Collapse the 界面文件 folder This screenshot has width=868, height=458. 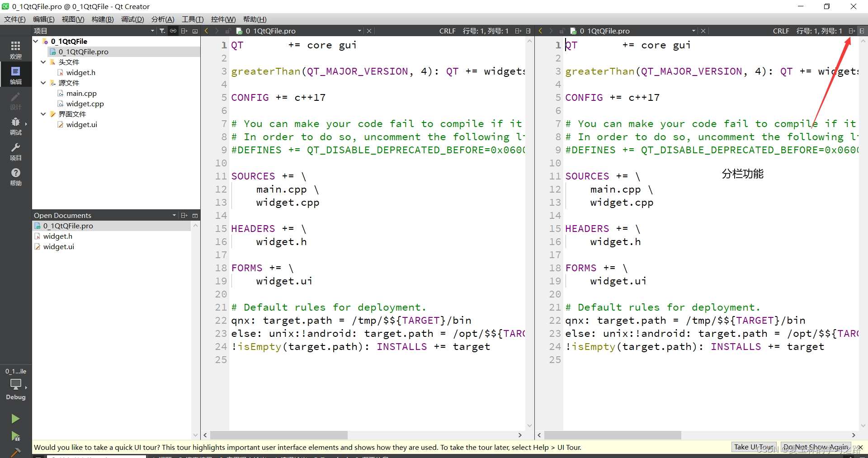coord(43,114)
